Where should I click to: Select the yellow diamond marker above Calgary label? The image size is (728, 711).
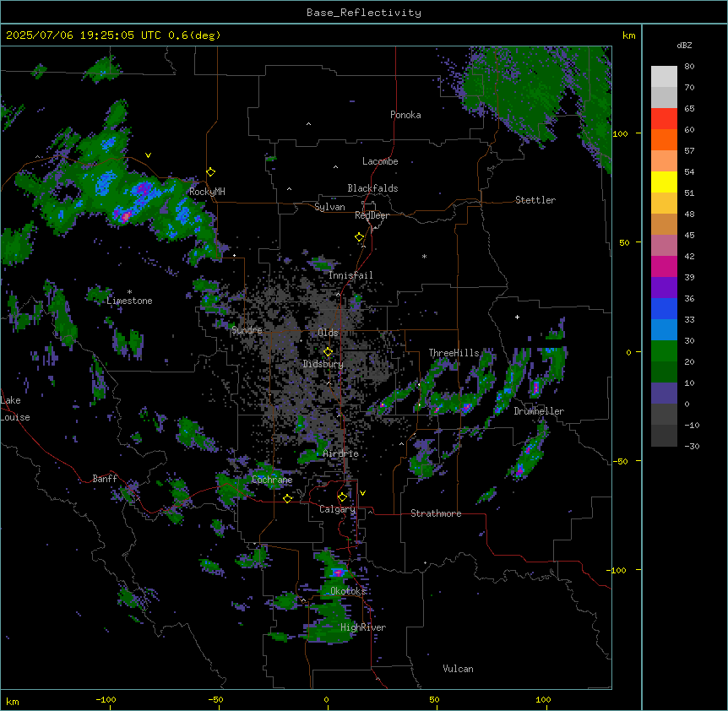tap(342, 497)
